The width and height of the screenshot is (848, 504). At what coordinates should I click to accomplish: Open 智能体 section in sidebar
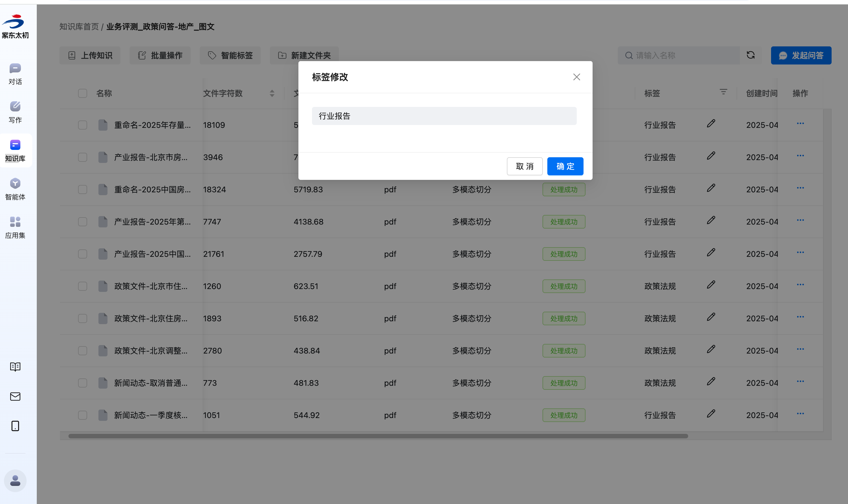15,189
